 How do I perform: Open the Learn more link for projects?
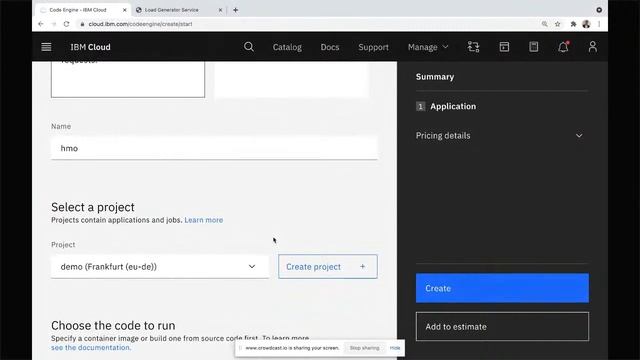204,220
